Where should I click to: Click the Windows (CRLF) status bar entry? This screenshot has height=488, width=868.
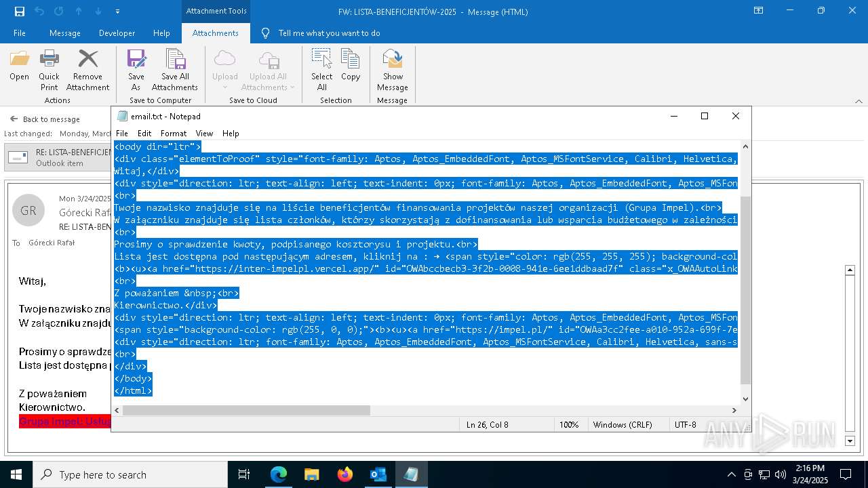(x=622, y=425)
